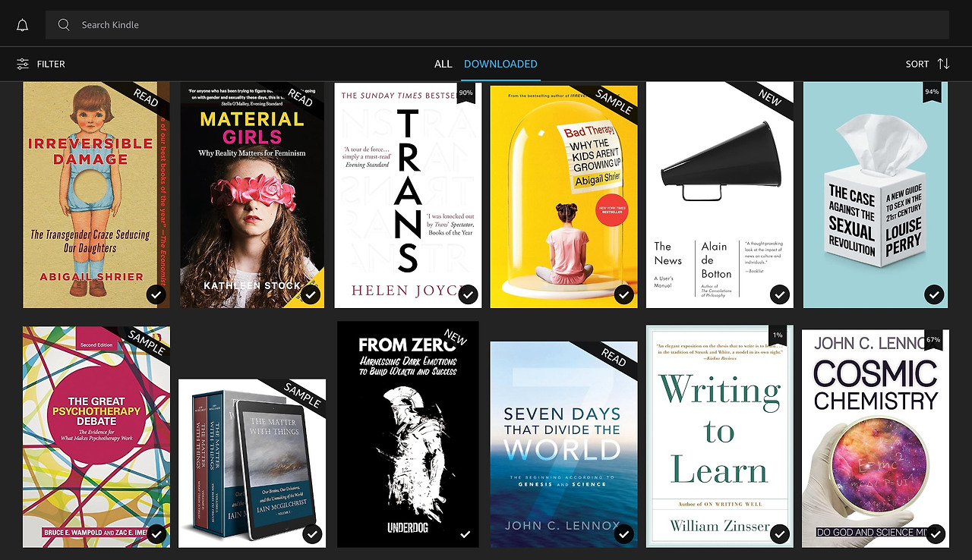The image size is (972, 560).
Task: Click downloaded checkmark on From Zero
Action: (465, 534)
